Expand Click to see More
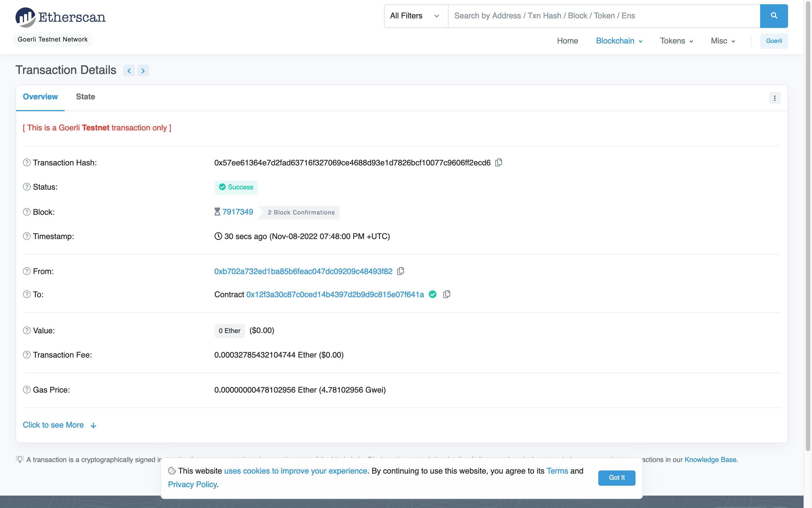 pyautogui.click(x=60, y=425)
